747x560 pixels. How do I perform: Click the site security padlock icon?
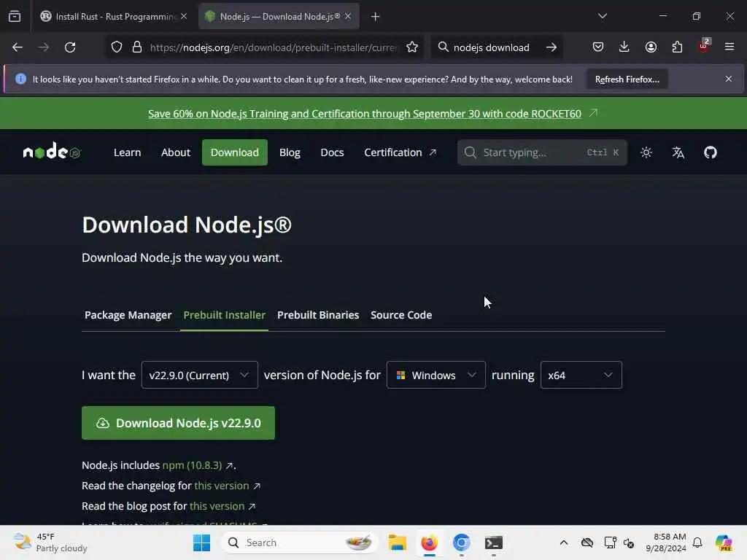tap(137, 47)
